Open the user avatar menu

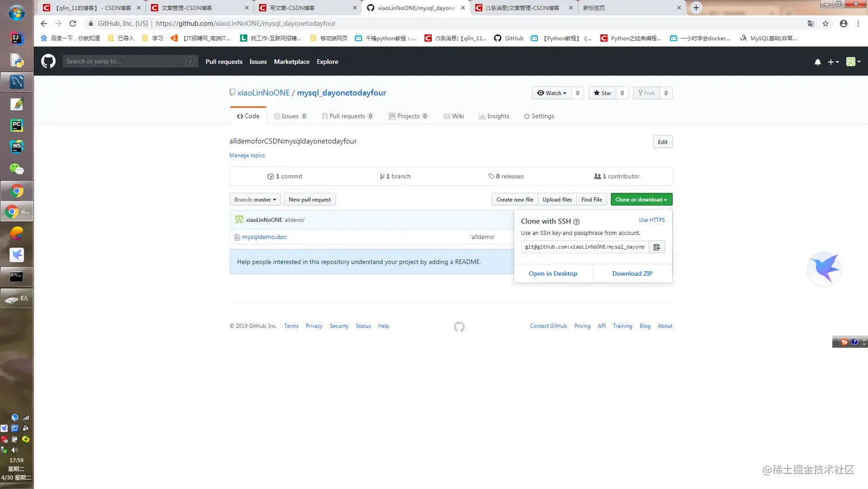coord(853,61)
